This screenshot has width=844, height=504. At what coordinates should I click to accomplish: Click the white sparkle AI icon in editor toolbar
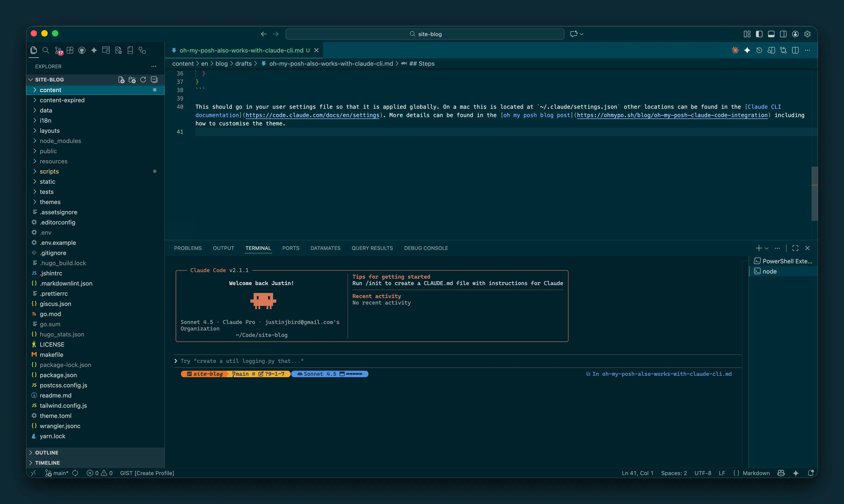[747, 50]
